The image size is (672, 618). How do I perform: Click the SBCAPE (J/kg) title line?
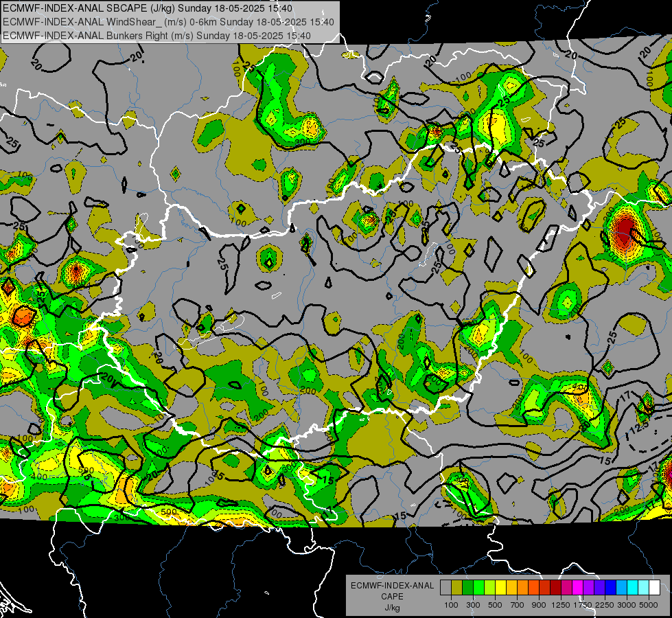148,8
